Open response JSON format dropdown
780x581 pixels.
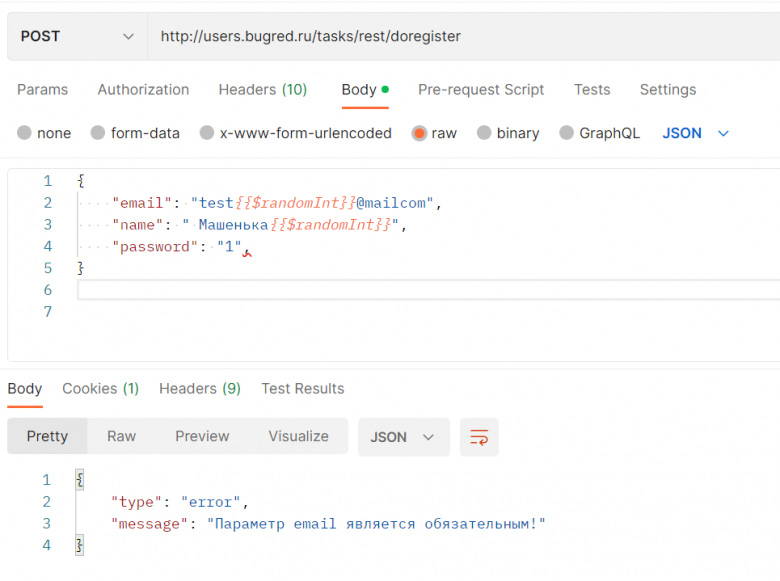[403, 437]
